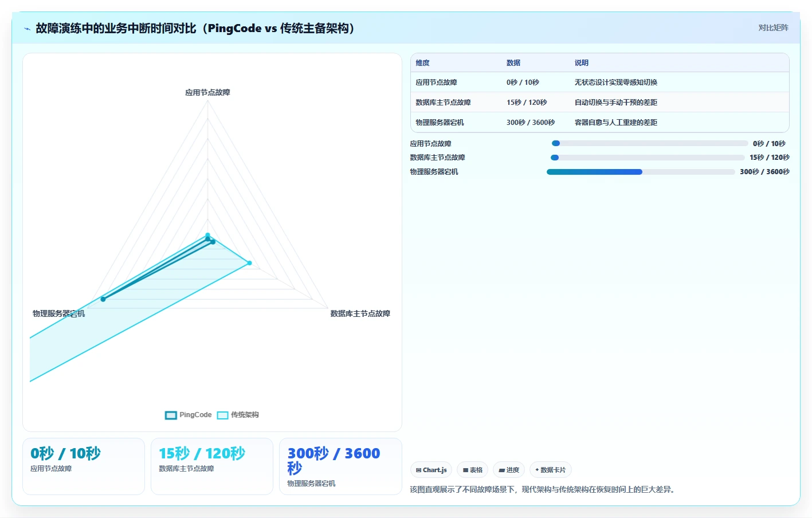Screen dimensions: 812x518
Task: Click the 15秒 / 120秒 data card
Action: click(212, 466)
